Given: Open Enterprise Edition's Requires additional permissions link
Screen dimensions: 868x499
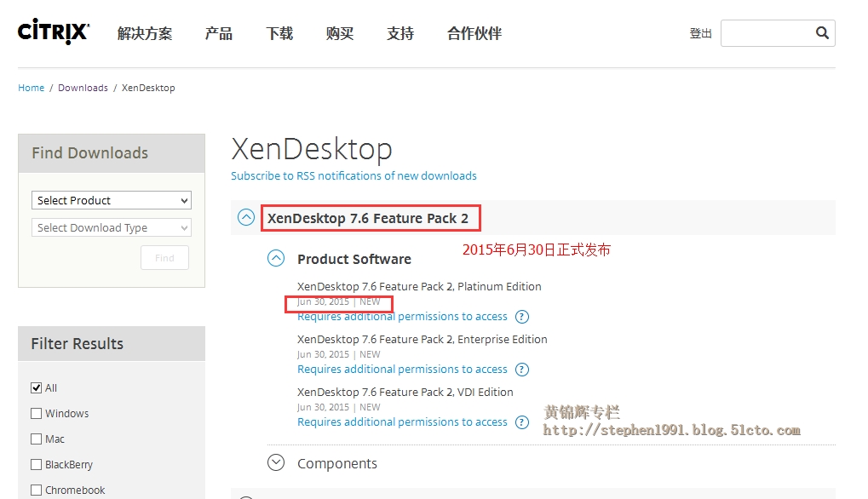Looking at the screenshot, I should coord(402,369).
